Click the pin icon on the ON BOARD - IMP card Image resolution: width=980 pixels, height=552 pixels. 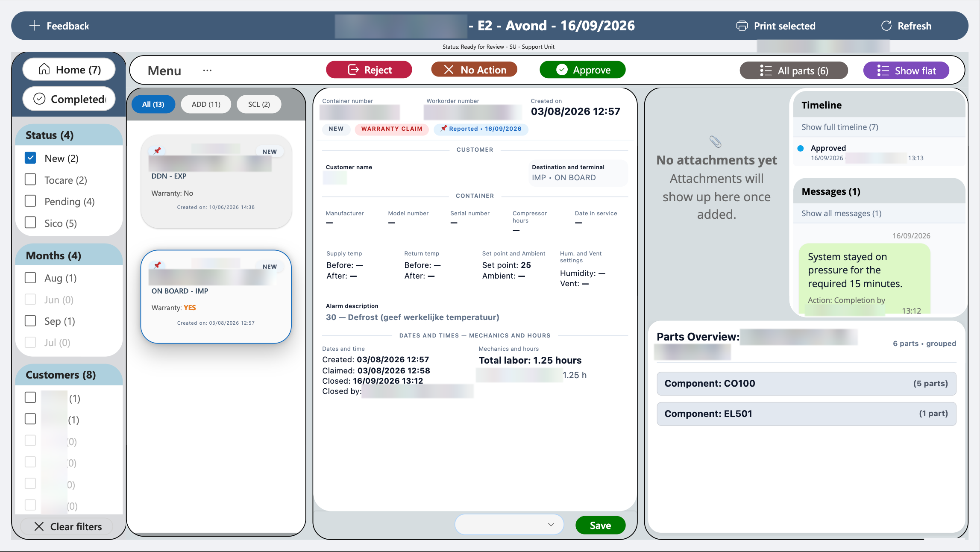coord(157,265)
